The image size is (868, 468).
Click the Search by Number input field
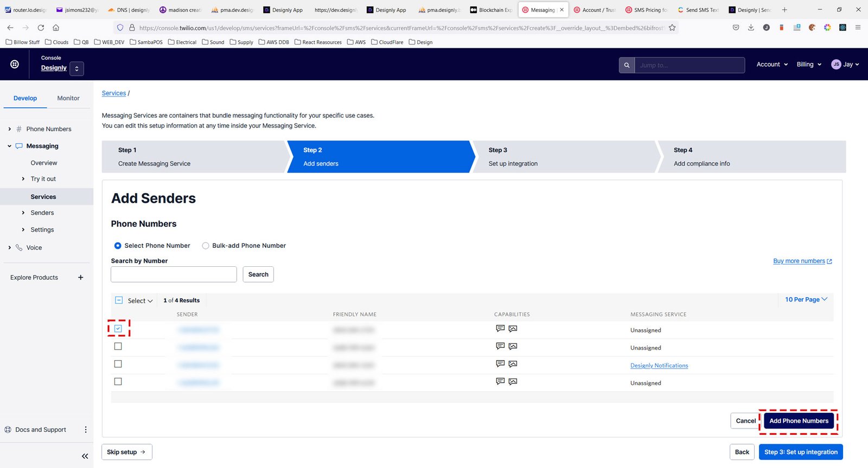(174, 274)
